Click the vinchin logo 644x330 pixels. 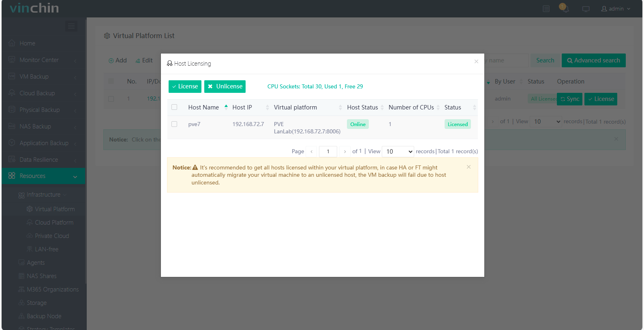tap(34, 8)
